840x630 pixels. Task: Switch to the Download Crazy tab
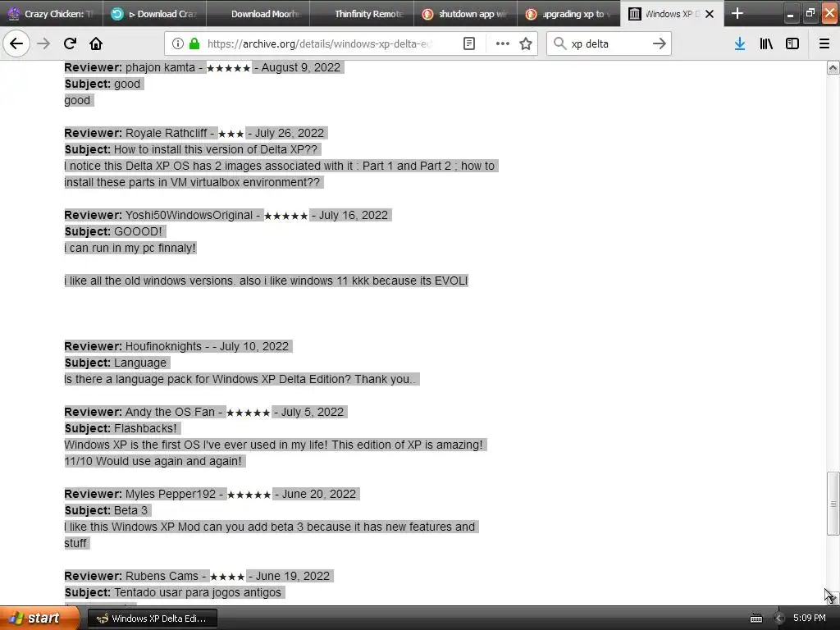pyautogui.click(x=154, y=14)
